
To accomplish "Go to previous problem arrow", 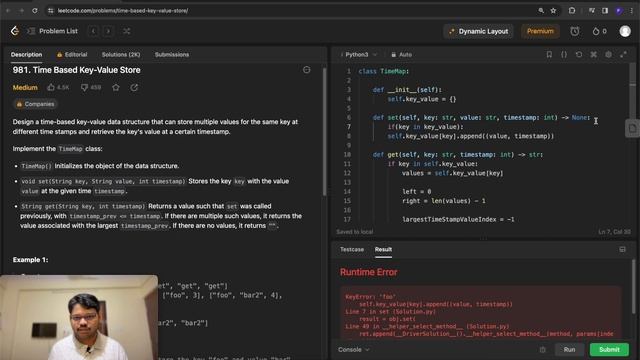I will (93, 31).
